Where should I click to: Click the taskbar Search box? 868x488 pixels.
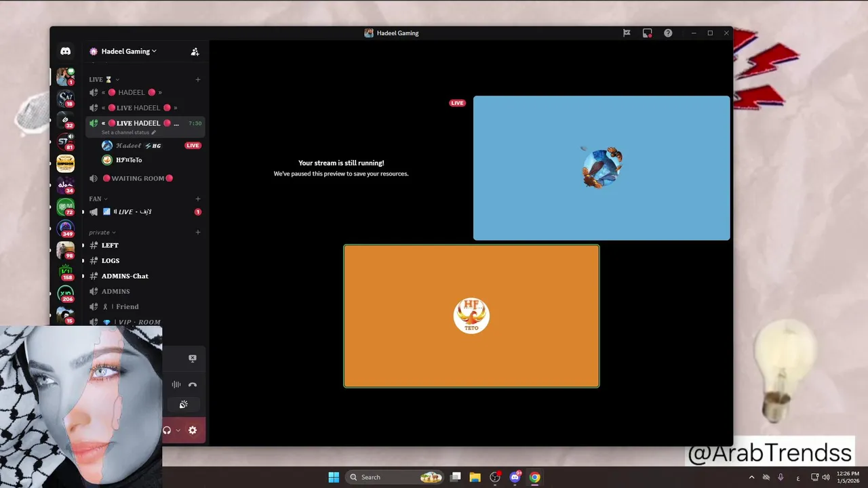click(396, 477)
